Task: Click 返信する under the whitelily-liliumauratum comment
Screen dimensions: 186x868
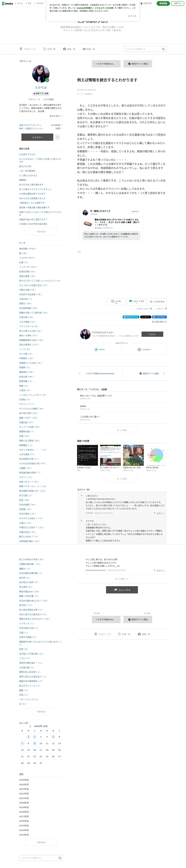Action: point(159,570)
